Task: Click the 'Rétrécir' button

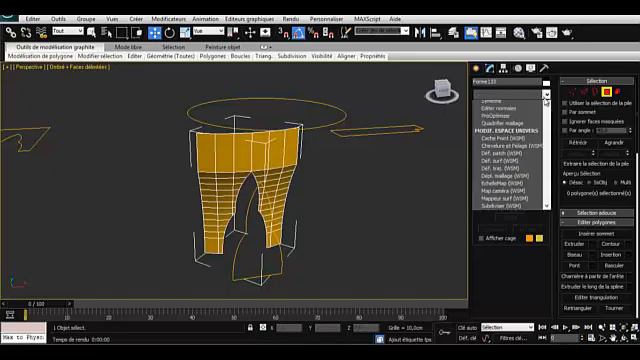Action: click(578, 142)
